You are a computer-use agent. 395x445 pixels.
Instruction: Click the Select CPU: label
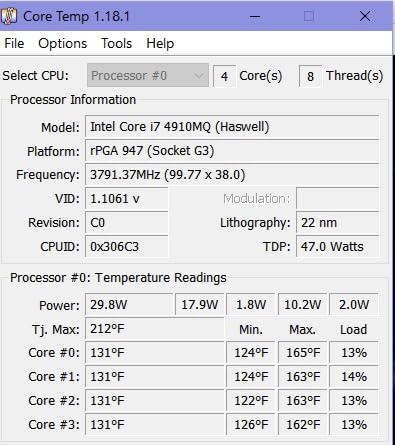pos(35,76)
